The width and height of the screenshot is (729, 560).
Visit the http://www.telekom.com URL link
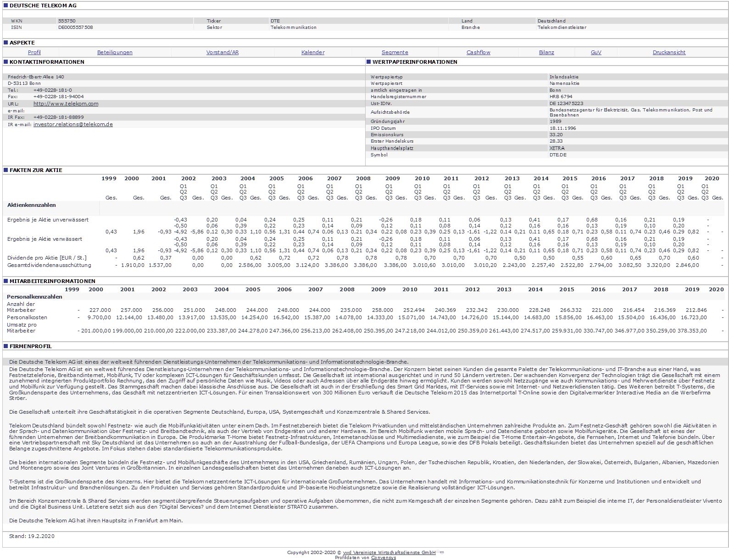(66, 104)
